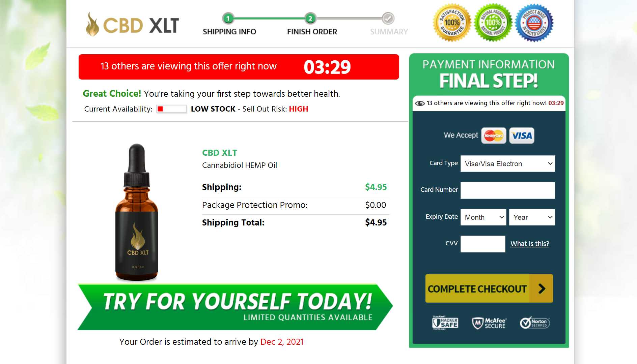The image size is (637, 364).
Task: Click the Current Availability stock bar
Action: (x=171, y=109)
